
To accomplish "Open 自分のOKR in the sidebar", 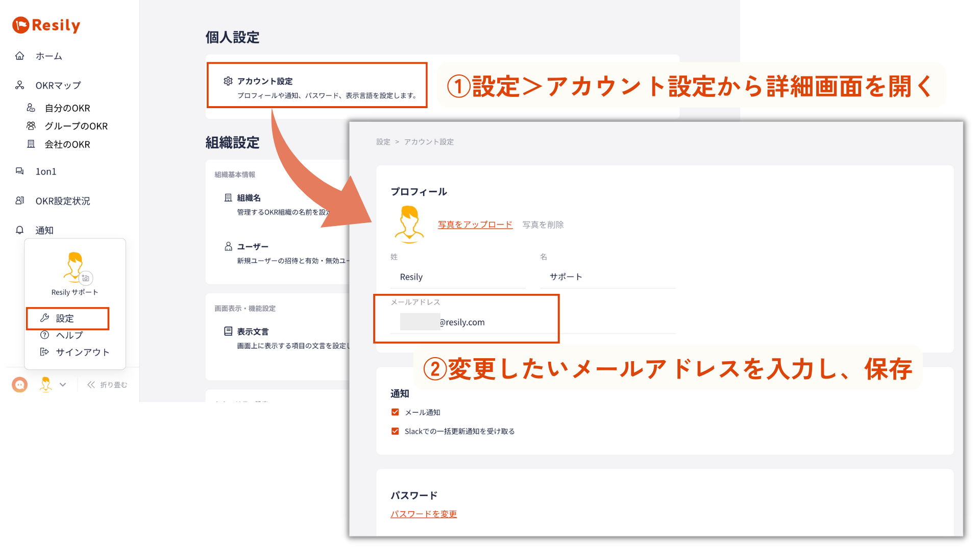I will click(67, 108).
